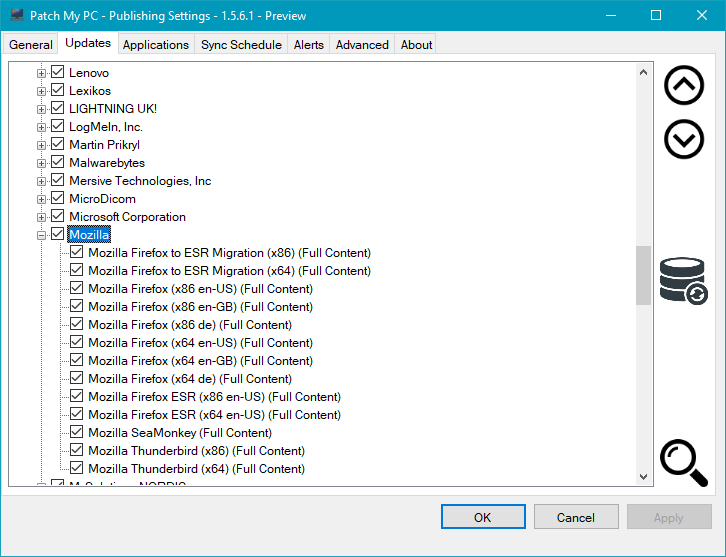The width and height of the screenshot is (726, 557).
Task: Click the database sync icon
Action: pyautogui.click(x=684, y=280)
